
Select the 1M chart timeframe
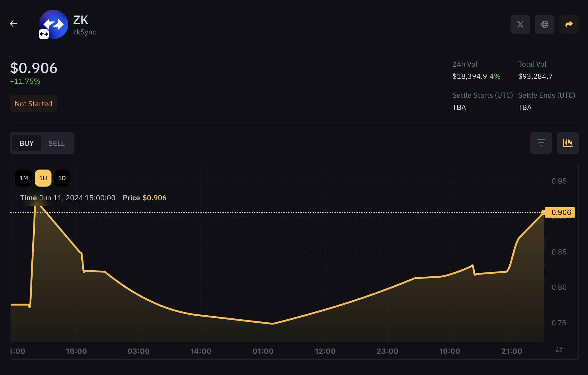pyautogui.click(x=23, y=178)
